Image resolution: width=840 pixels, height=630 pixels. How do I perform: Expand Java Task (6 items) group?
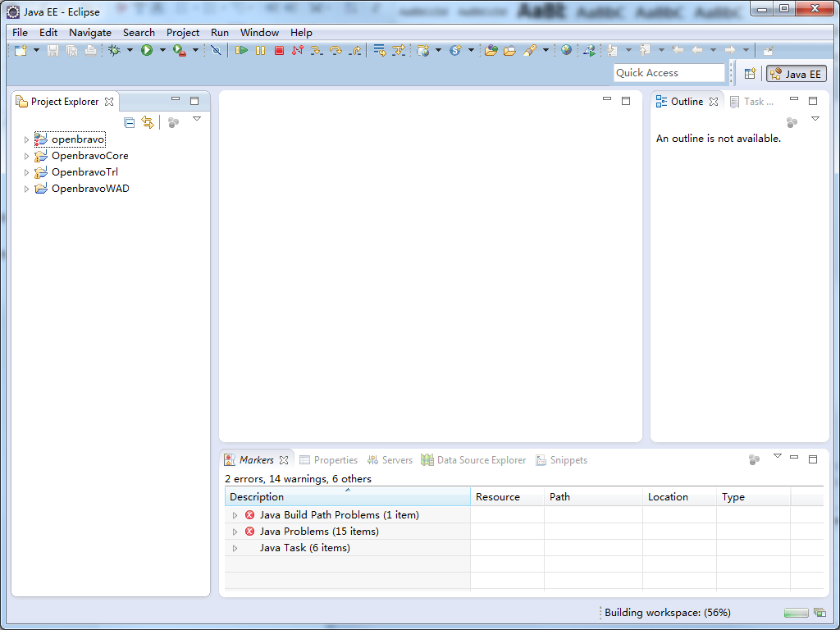coord(235,548)
